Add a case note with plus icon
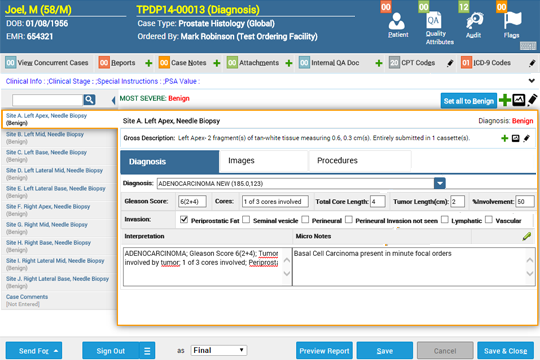The height and width of the screenshot is (360, 540). pos(217,63)
